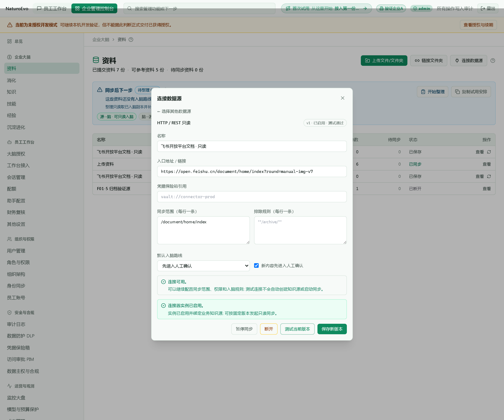
Task: Click the refresh icon in first 飞书开放平台文档 row
Action: pyautogui.click(x=489, y=152)
